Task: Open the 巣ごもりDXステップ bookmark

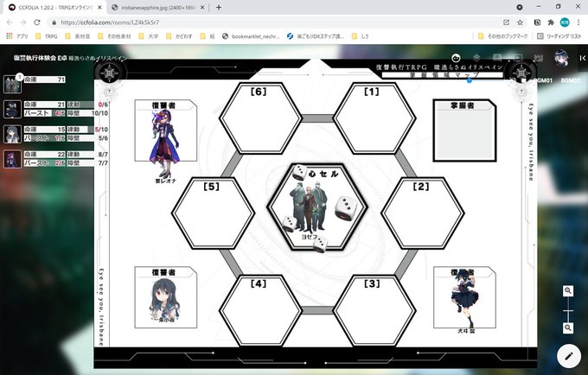Action: pos(316,36)
